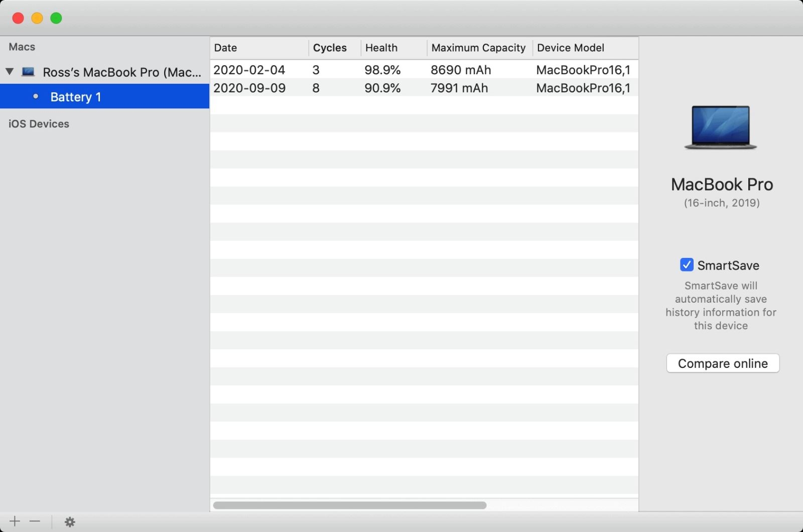Image resolution: width=803 pixels, height=532 pixels.
Task: Click the Macs sidebar heading
Action: 22,47
